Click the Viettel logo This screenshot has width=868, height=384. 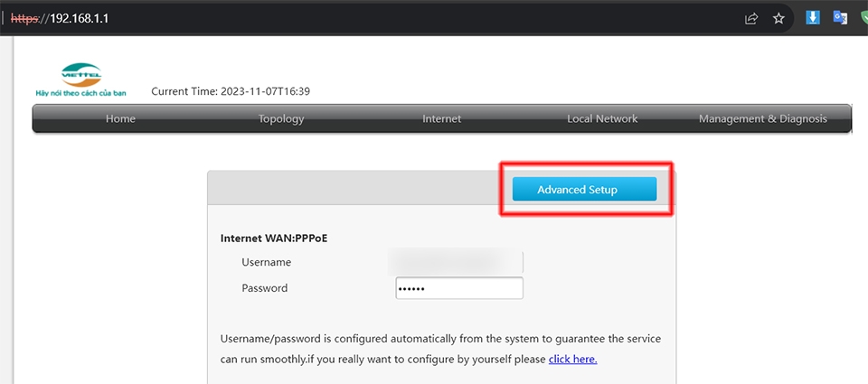click(81, 80)
